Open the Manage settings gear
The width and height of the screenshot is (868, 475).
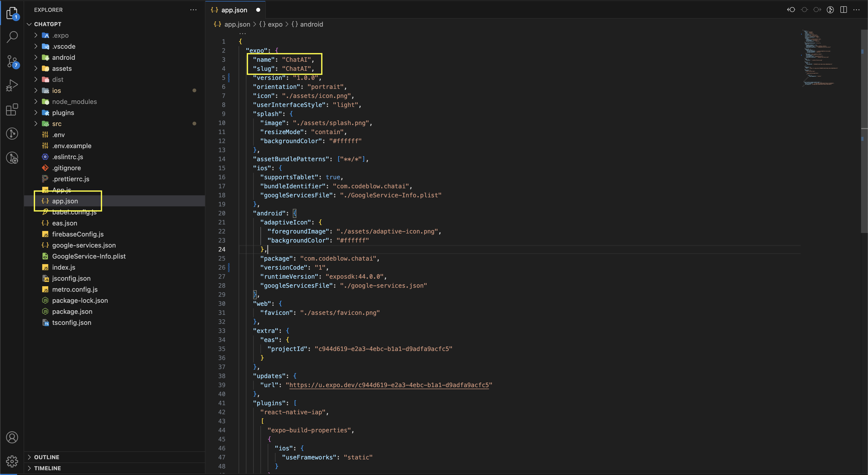click(x=12, y=461)
